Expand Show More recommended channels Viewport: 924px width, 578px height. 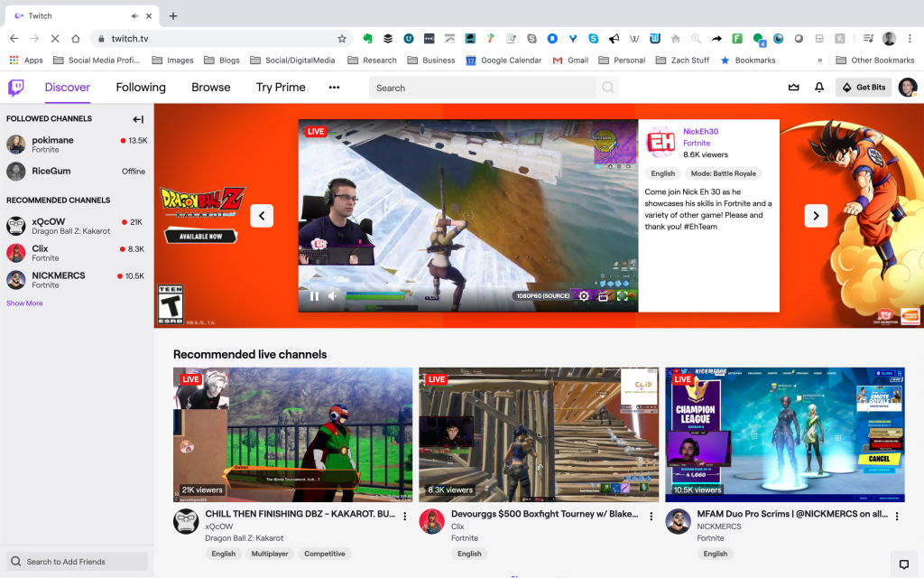tap(24, 303)
